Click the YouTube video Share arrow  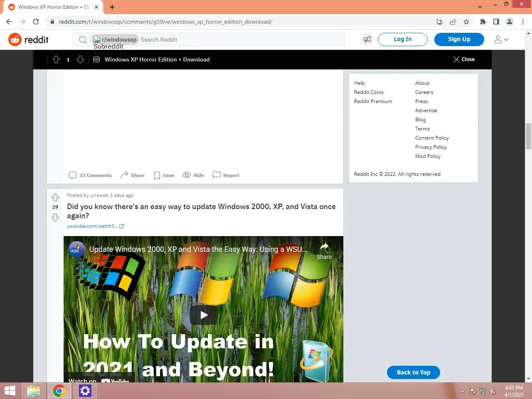pos(324,251)
